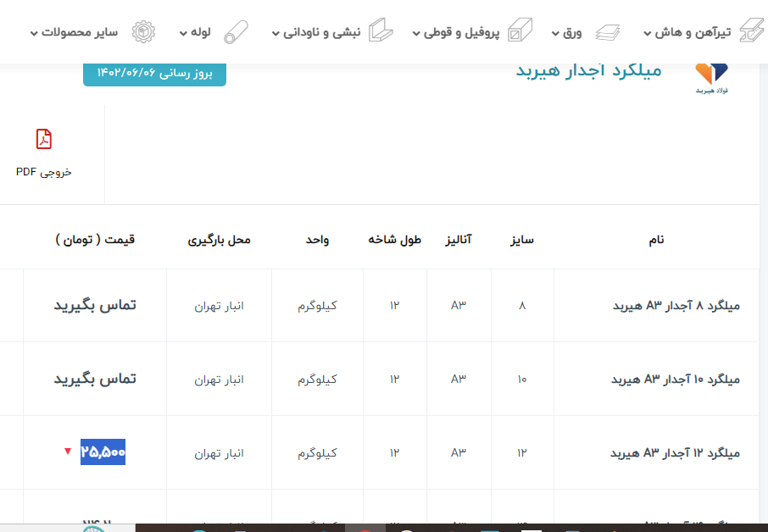Click the steel sheet (ورق) stack icon

pos(607,32)
